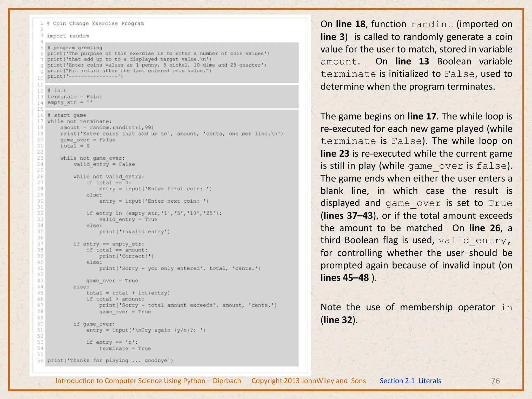The image size is (532, 399).
Task: Click 'Copyright 2013 JohnWiley and Sons' footer
Action: [x=309, y=381]
